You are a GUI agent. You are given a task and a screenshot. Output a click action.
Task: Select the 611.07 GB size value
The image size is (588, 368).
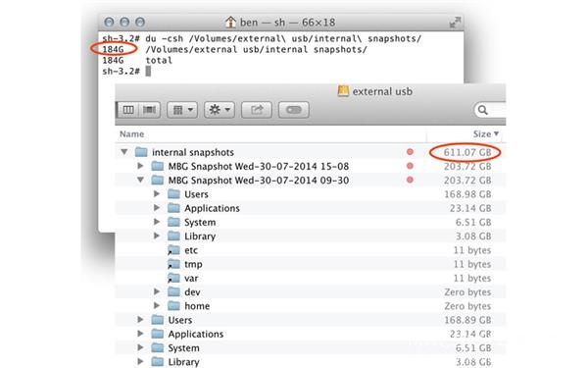click(467, 152)
